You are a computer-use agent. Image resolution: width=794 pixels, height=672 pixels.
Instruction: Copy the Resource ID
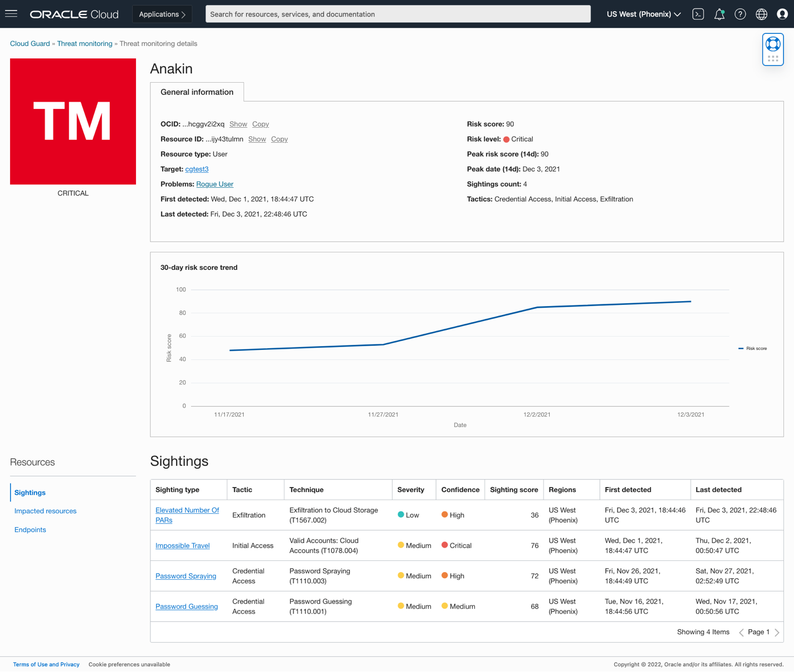tap(279, 139)
